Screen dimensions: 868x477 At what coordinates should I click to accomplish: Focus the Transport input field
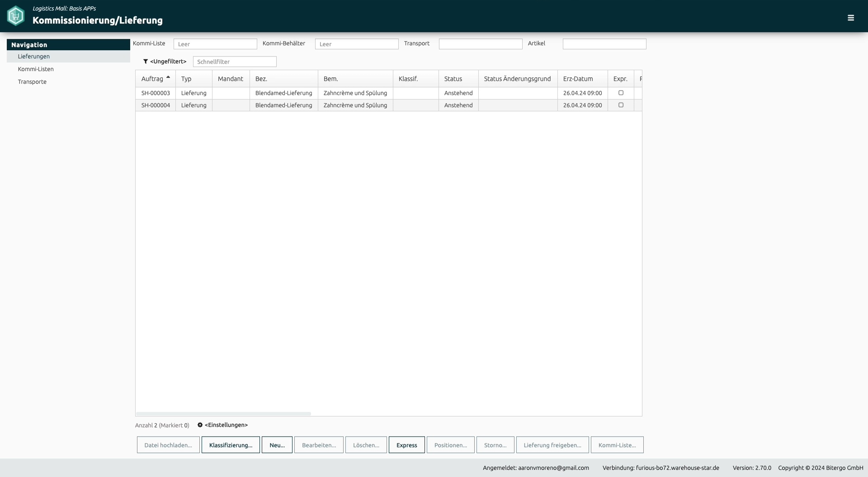(481, 44)
